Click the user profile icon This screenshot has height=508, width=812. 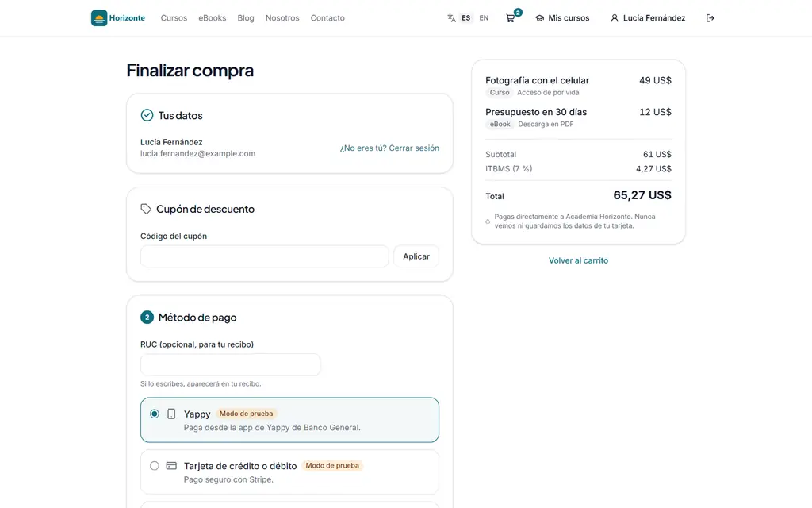[615, 18]
